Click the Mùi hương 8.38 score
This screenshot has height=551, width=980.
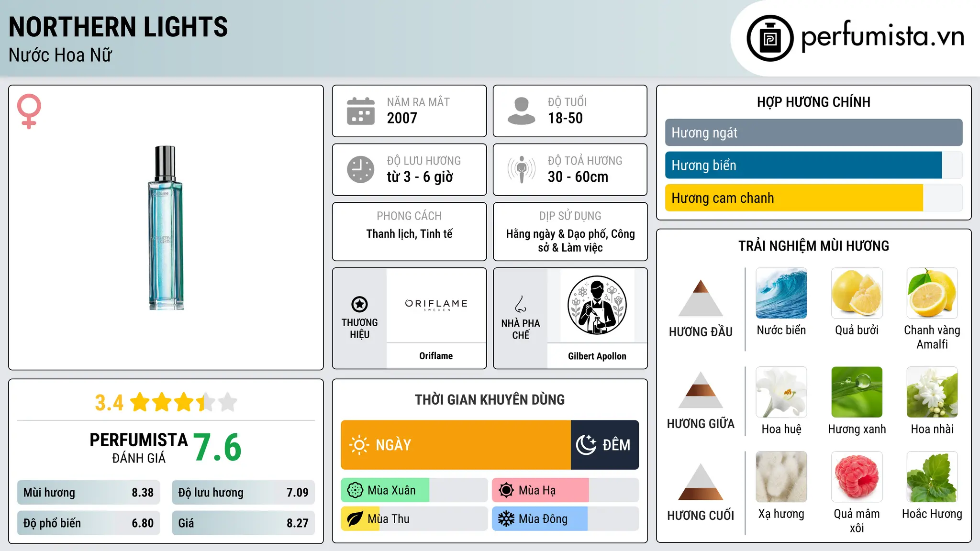[x=89, y=492]
